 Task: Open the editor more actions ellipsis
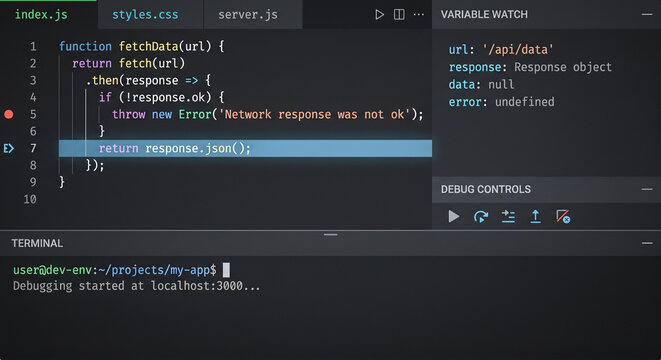[419, 15]
